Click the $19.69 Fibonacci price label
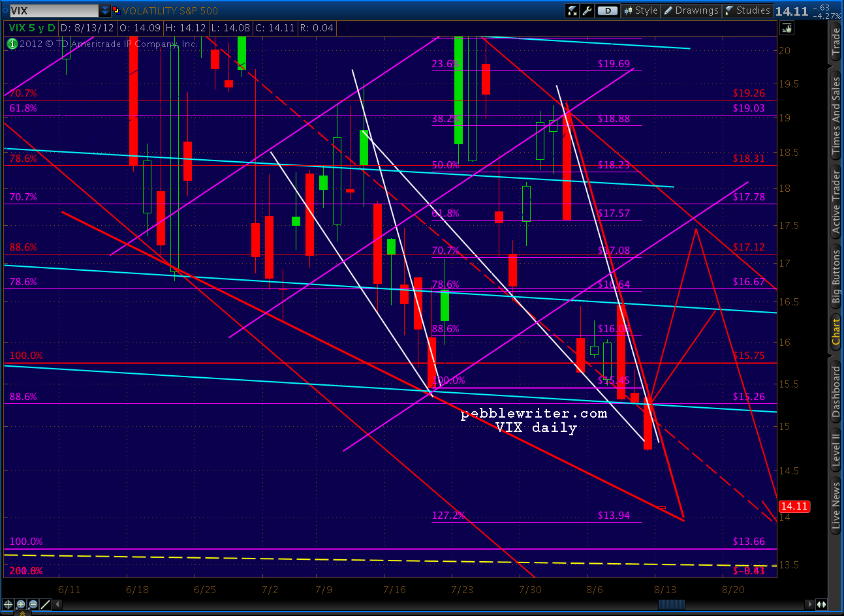Screen dimensions: 844x616 [x=614, y=64]
